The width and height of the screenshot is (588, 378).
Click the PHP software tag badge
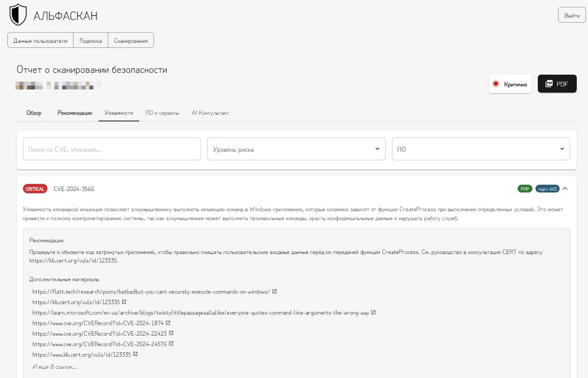tap(525, 189)
